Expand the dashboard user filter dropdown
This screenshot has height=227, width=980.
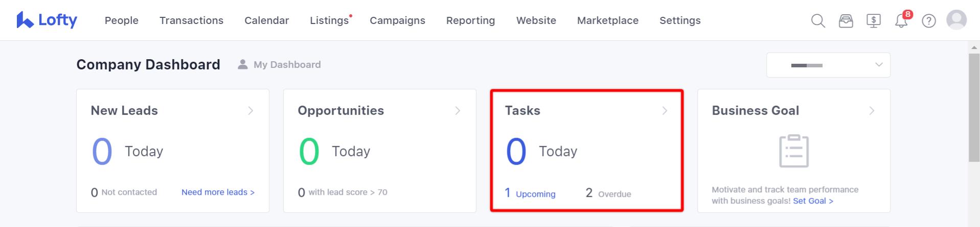828,65
